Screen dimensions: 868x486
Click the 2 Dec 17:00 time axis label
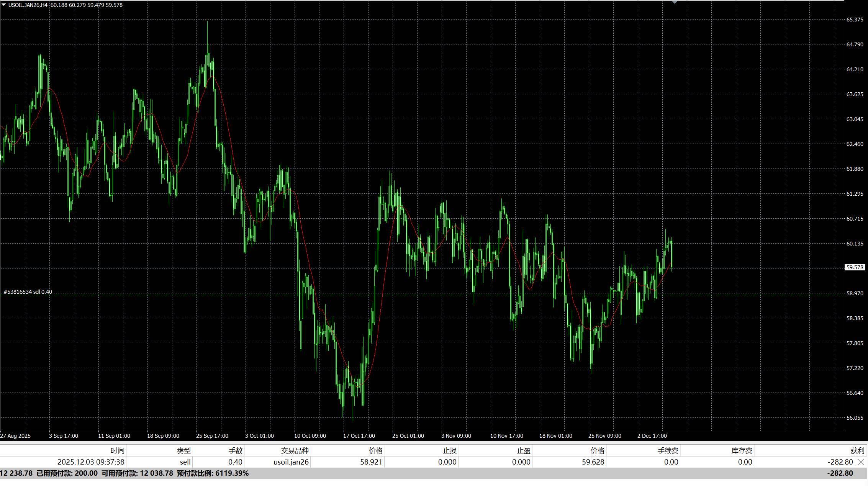pyautogui.click(x=652, y=436)
